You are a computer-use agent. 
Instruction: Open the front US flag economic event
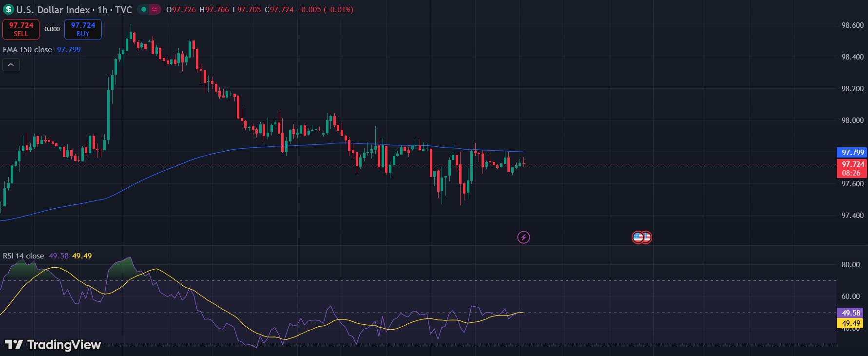tap(637, 237)
